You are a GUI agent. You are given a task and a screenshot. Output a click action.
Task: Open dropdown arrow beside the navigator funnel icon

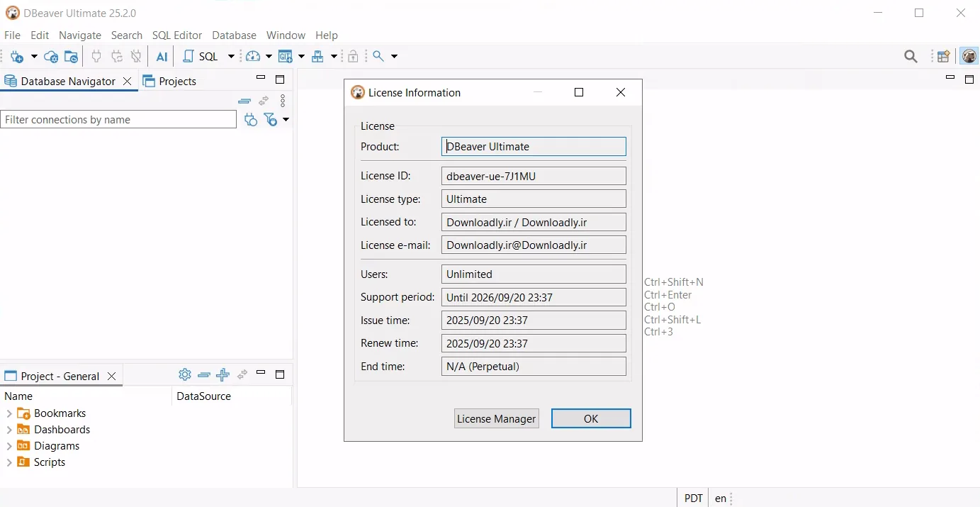pyautogui.click(x=286, y=120)
